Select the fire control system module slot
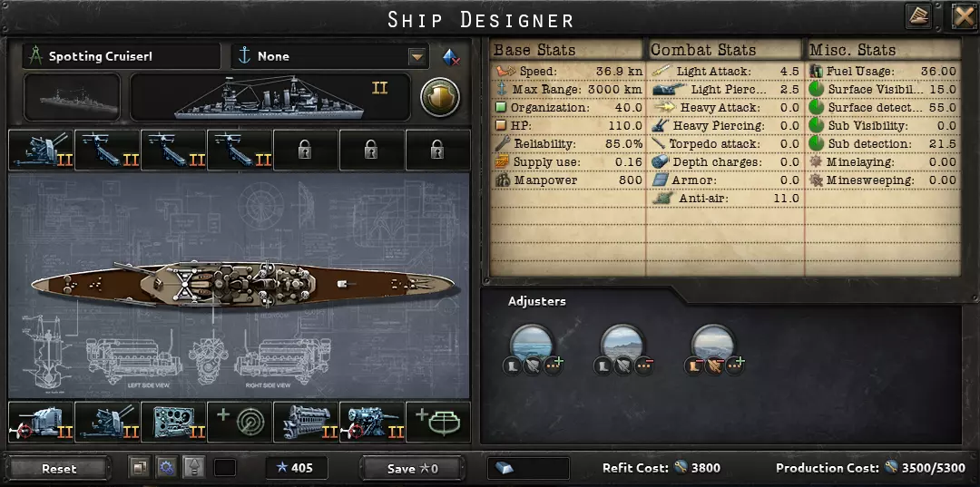The width and height of the screenshot is (980, 487). tap(173, 422)
